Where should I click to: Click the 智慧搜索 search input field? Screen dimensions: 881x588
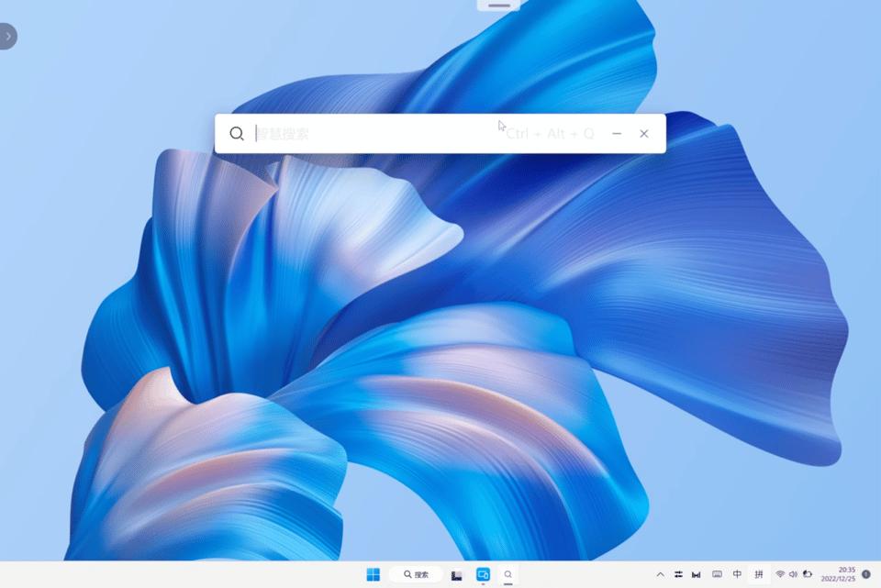(376, 134)
